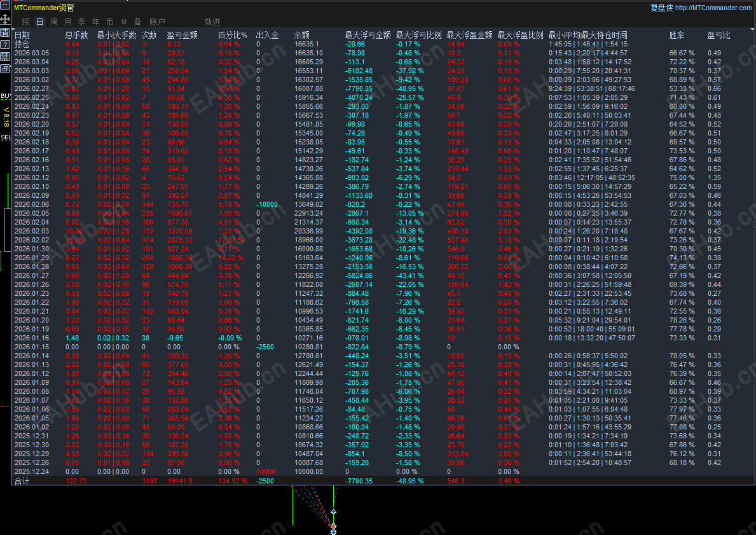
Task: Open the 轨迹 track tab
Action: [212, 22]
